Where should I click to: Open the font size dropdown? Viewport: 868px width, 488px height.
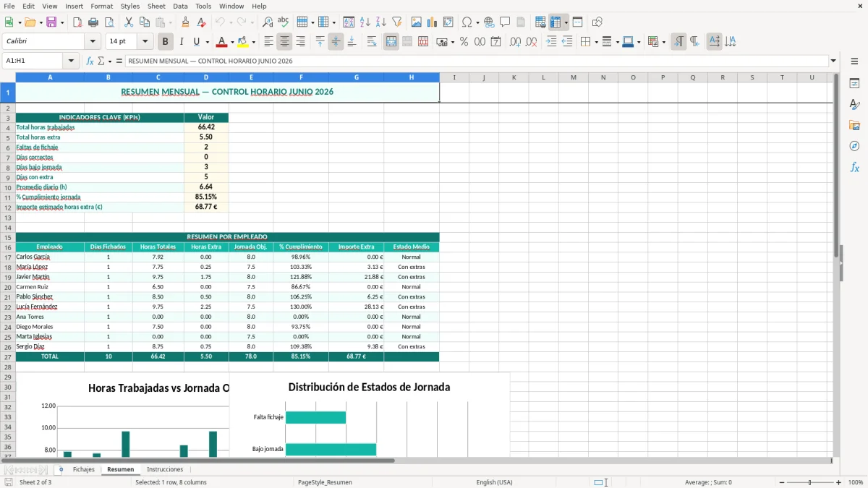pos(145,42)
